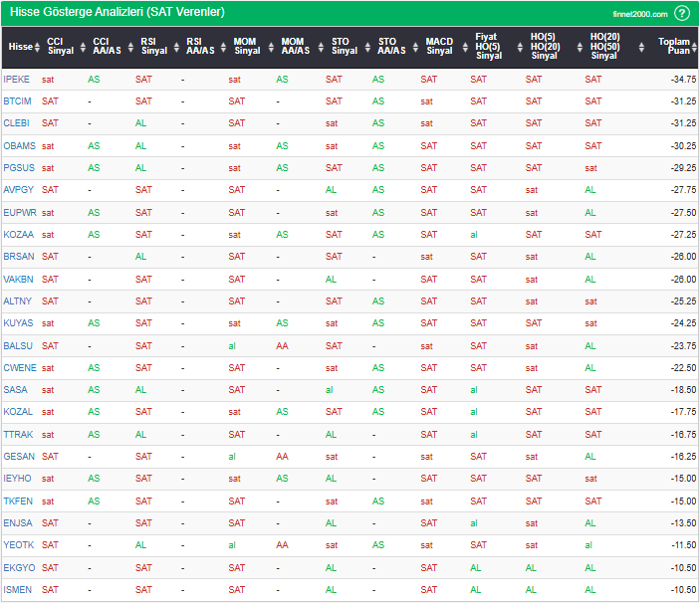Sort by Fiyat HO(5) Sinyal arrows
The image size is (700, 603).
(516, 47)
